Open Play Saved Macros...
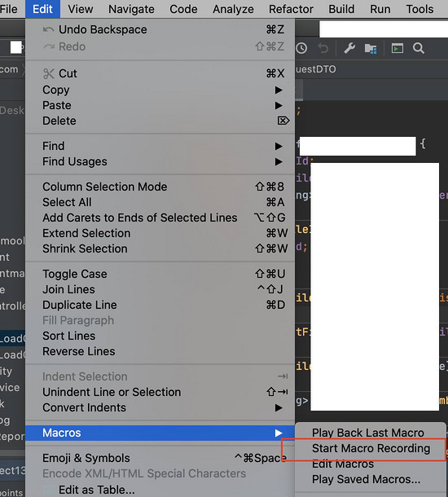 371,479
